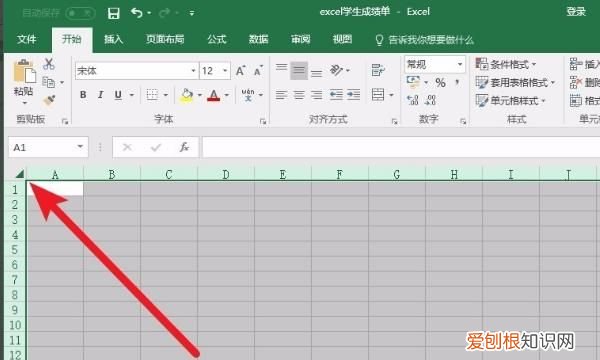Viewport: 600px width, 360px height.
Task: Open the 文件 menu tab
Action: (x=26, y=39)
